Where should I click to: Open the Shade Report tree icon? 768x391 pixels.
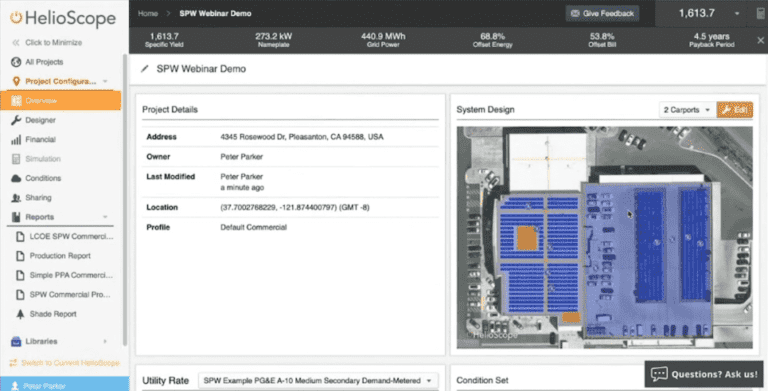coord(20,314)
